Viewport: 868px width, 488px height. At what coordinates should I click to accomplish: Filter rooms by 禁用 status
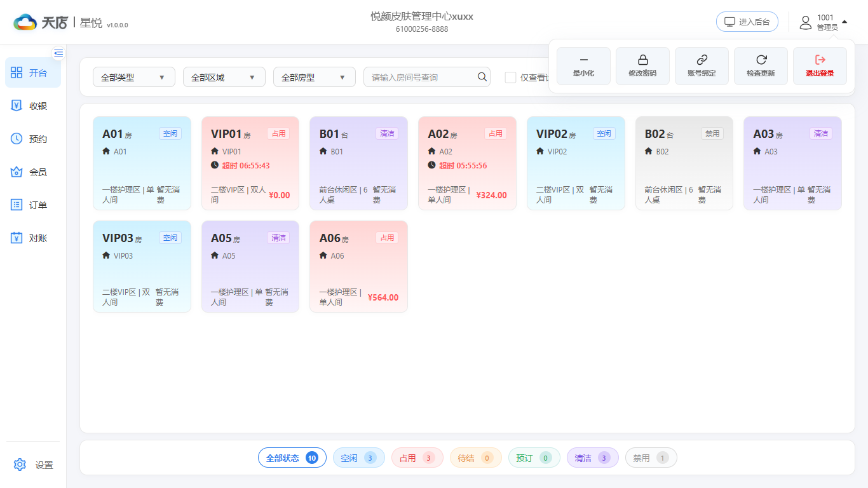pyautogui.click(x=651, y=457)
